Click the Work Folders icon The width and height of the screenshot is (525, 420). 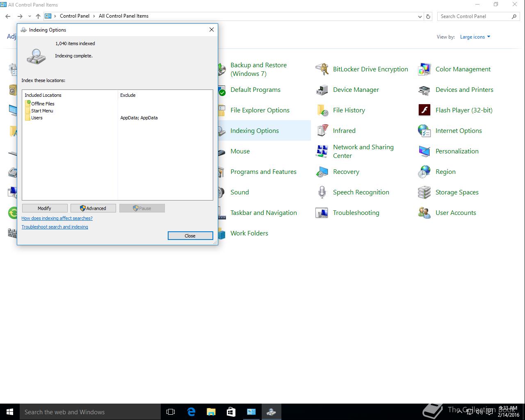click(x=222, y=233)
